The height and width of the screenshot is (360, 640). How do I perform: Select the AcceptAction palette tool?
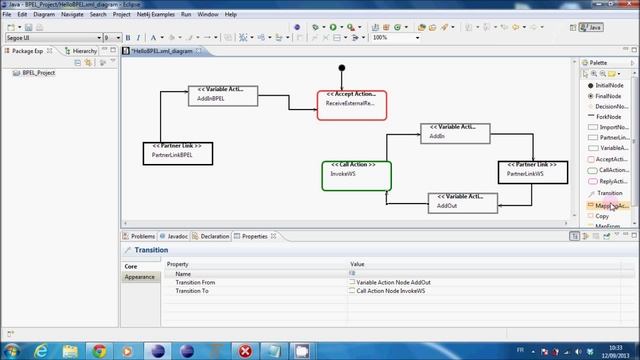(608, 159)
